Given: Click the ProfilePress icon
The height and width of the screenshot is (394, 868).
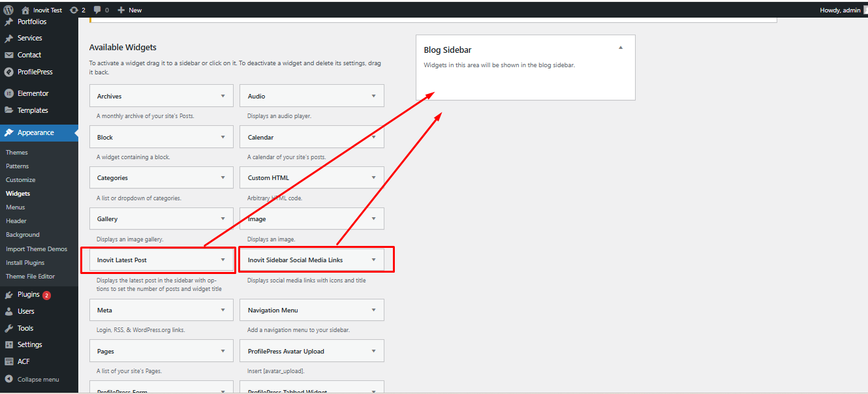Looking at the screenshot, I should 9,72.
